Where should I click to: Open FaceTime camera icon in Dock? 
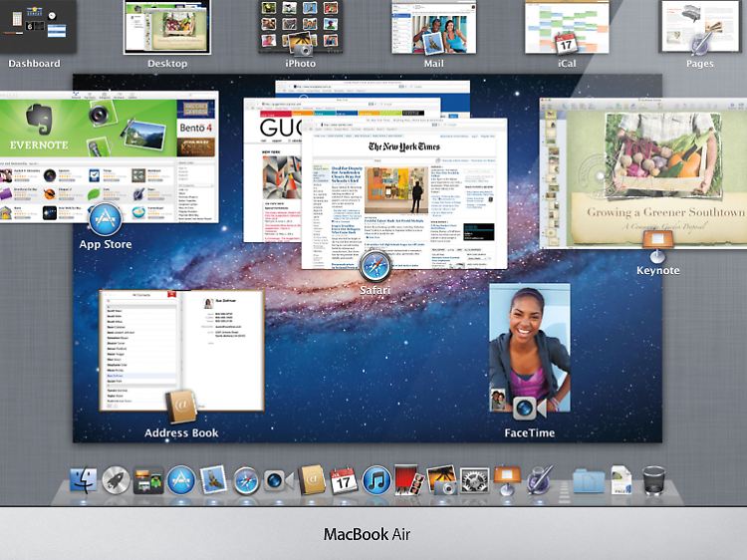pos(278,481)
